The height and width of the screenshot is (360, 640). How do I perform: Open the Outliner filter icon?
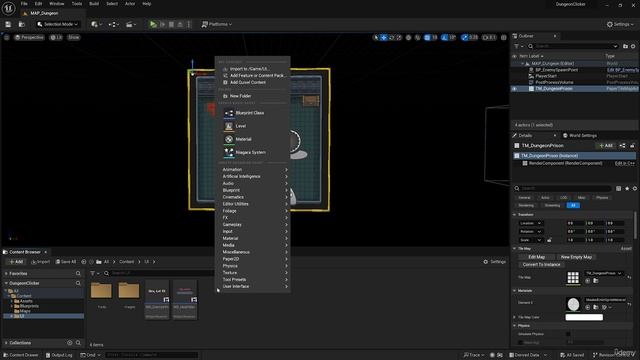519,46
